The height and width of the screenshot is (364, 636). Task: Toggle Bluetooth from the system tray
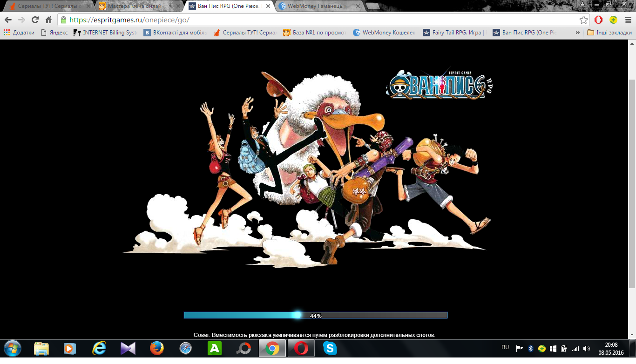tap(530, 349)
